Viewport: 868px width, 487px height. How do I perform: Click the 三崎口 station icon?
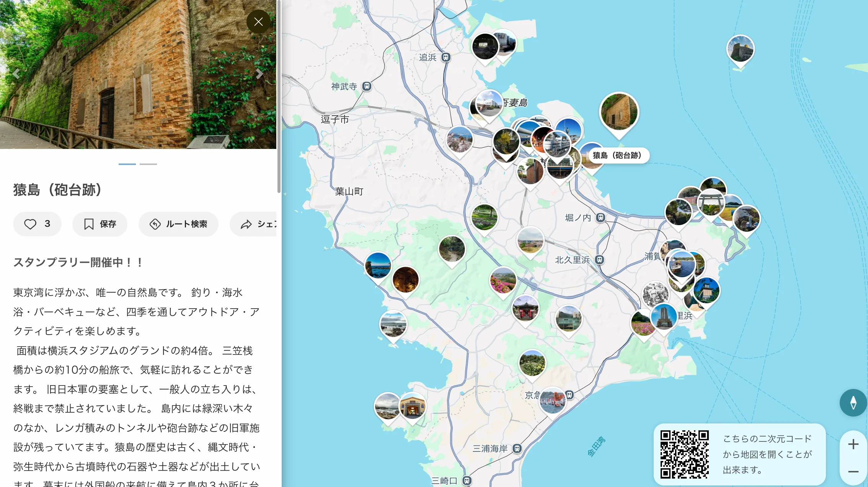(467, 480)
